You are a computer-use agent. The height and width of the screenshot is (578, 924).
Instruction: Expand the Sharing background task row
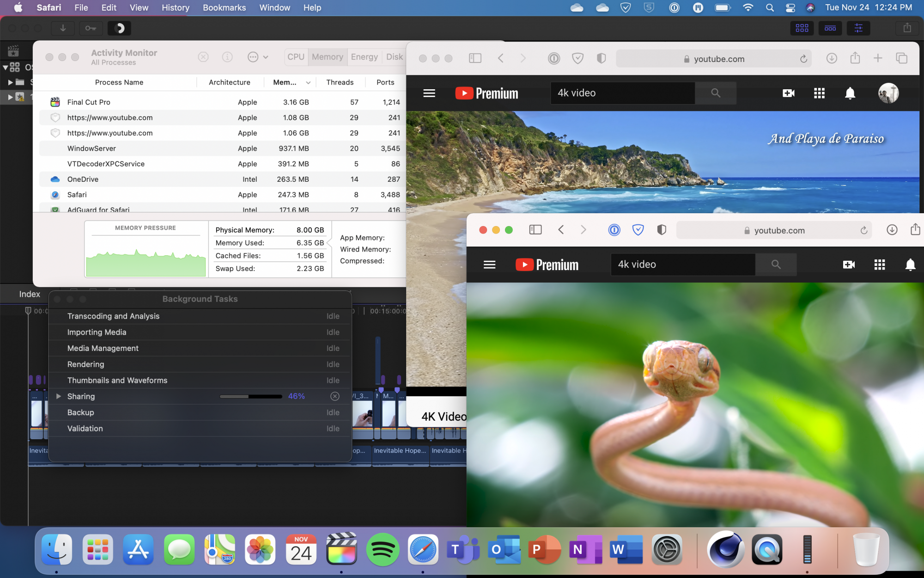pos(59,395)
